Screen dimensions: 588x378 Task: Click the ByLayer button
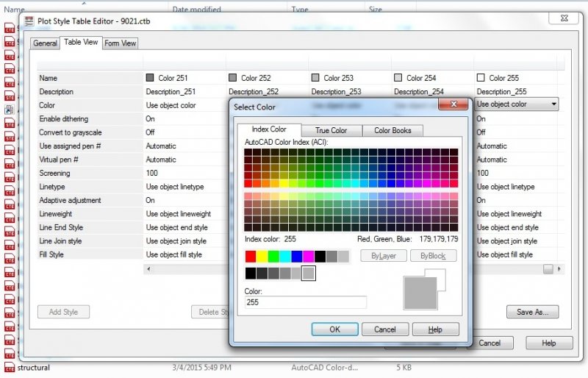(x=384, y=256)
